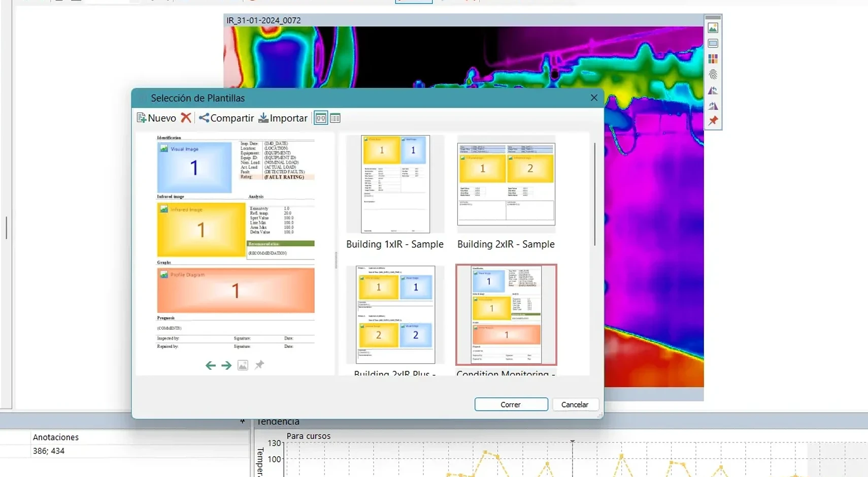Click the Building 1xIR - Sample label

coord(395,244)
